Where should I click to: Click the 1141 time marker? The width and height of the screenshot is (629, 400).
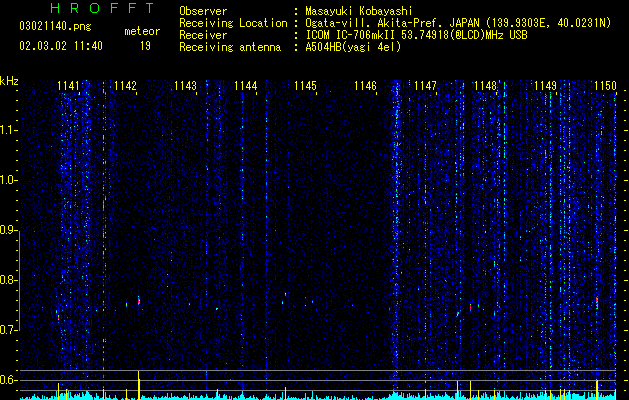click(x=68, y=86)
